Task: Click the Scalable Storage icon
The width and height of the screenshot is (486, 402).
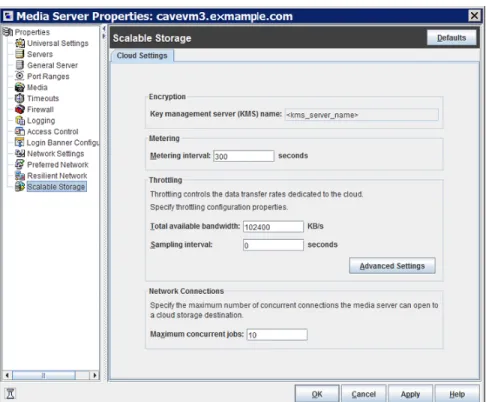Action: 20,186
